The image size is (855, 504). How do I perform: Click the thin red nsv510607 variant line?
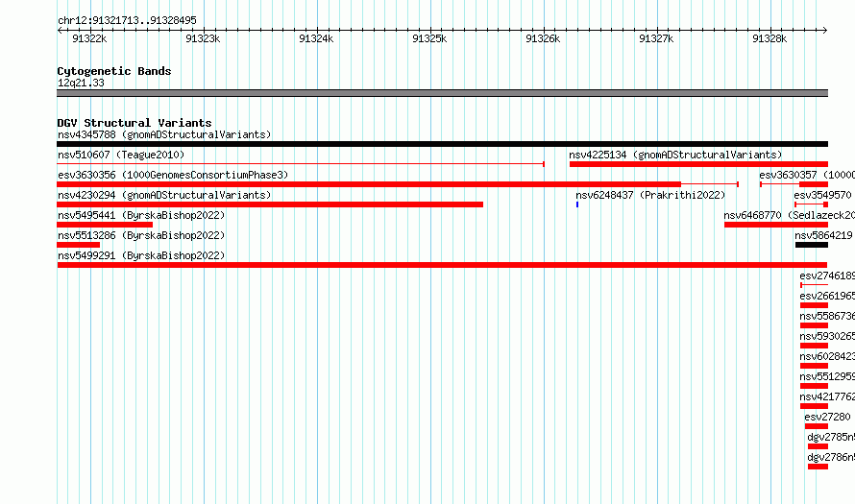tap(301, 164)
